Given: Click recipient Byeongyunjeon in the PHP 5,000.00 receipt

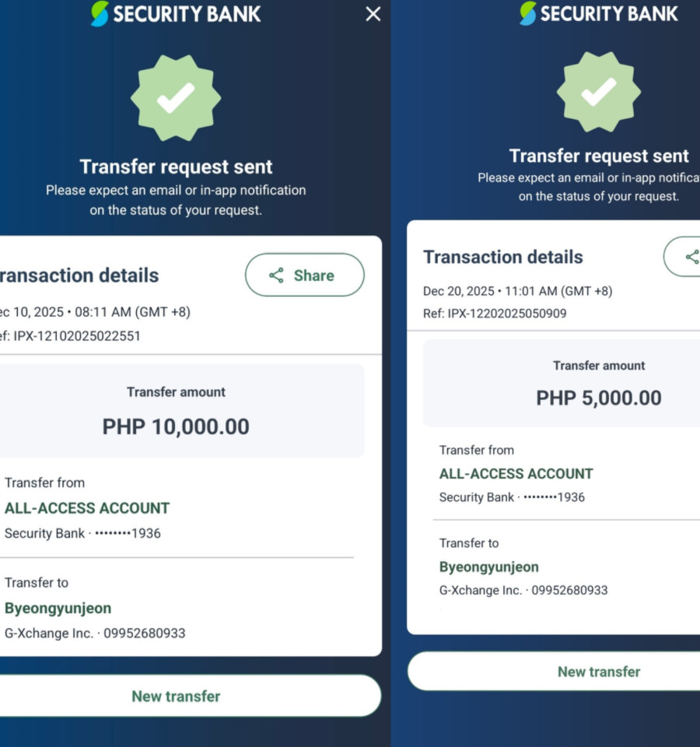Looking at the screenshot, I should 488,567.
